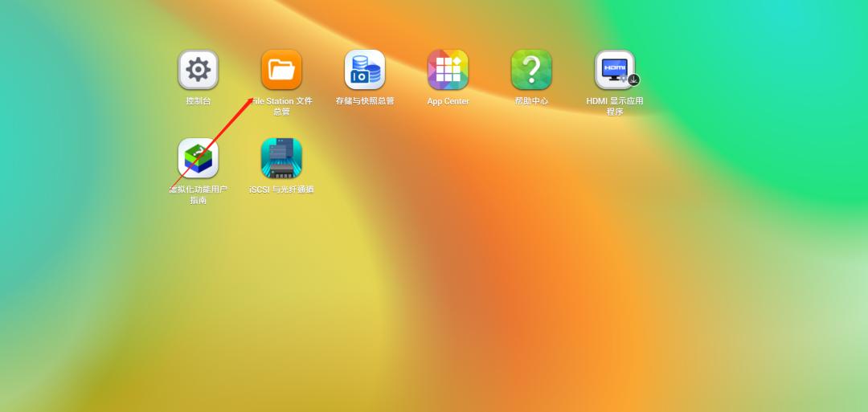Click the File Station 文件总管 label

pyautogui.click(x=282, y=106)
